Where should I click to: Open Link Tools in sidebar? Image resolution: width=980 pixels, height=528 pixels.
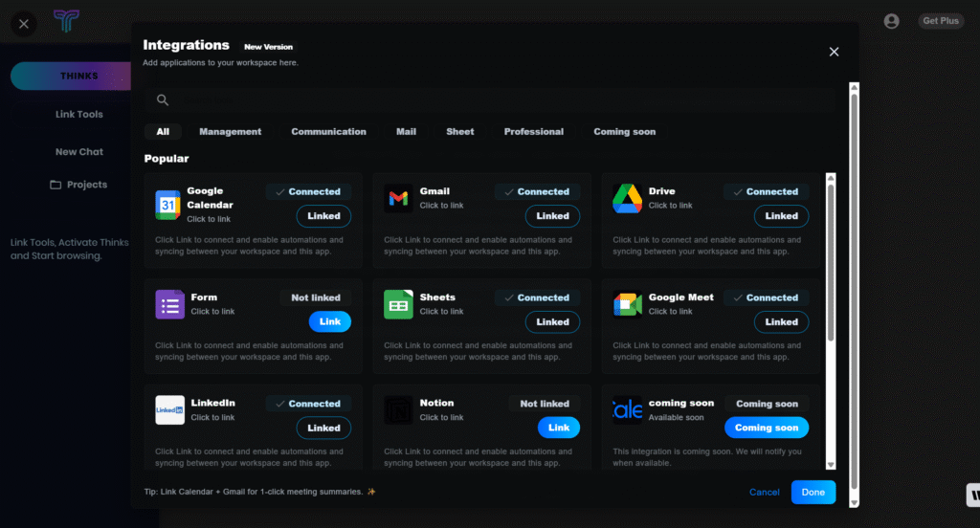click(78, 115)
